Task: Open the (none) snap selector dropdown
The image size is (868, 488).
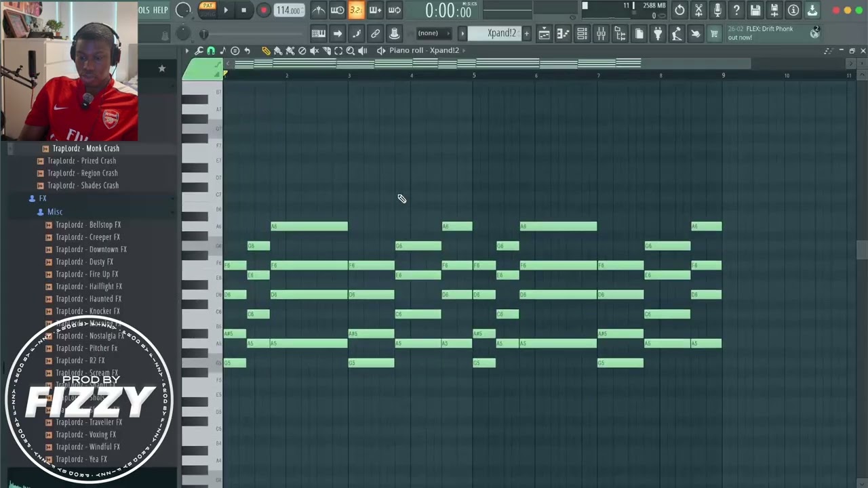Action: (x=434, y=33)
